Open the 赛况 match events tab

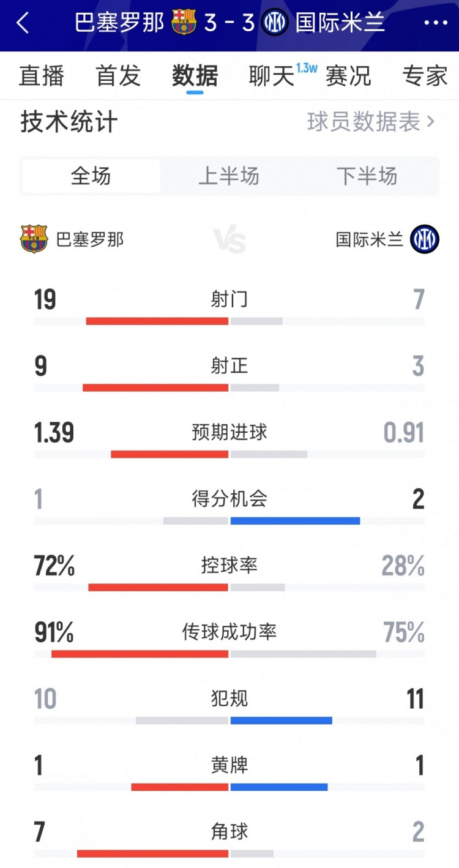click(x=348, y=76)
